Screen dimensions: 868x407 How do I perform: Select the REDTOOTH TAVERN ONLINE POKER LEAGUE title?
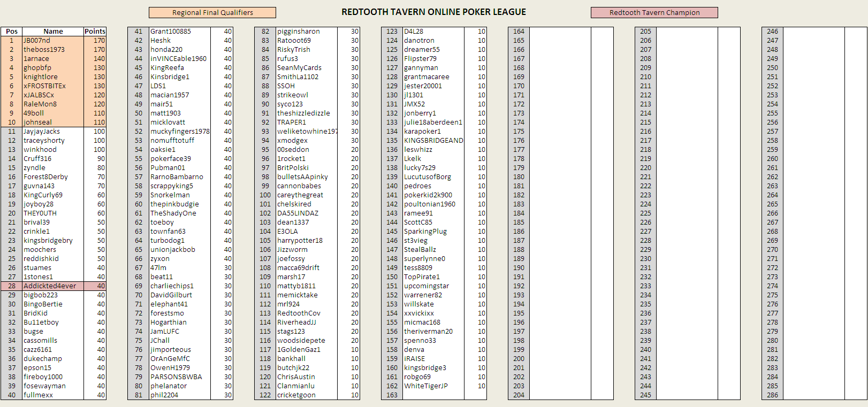[x=434, y=12]
